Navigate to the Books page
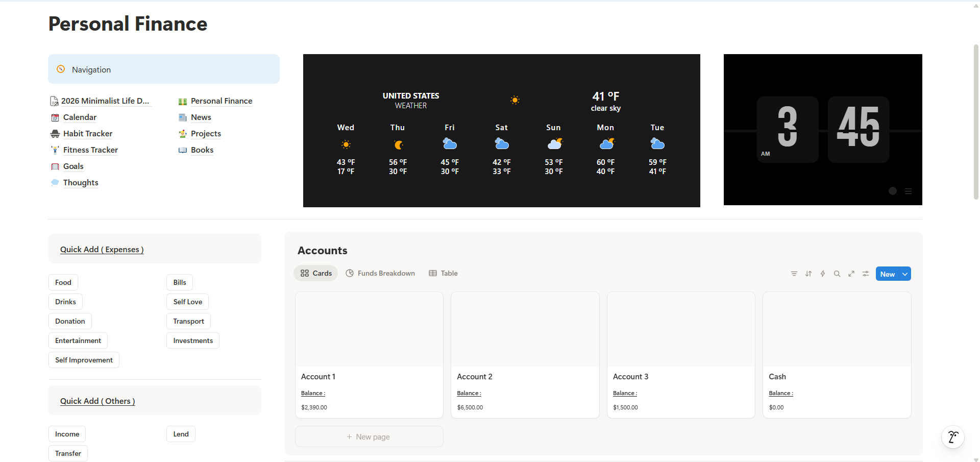The height and width of the screenshot is (462, 980). coord(202,150)
